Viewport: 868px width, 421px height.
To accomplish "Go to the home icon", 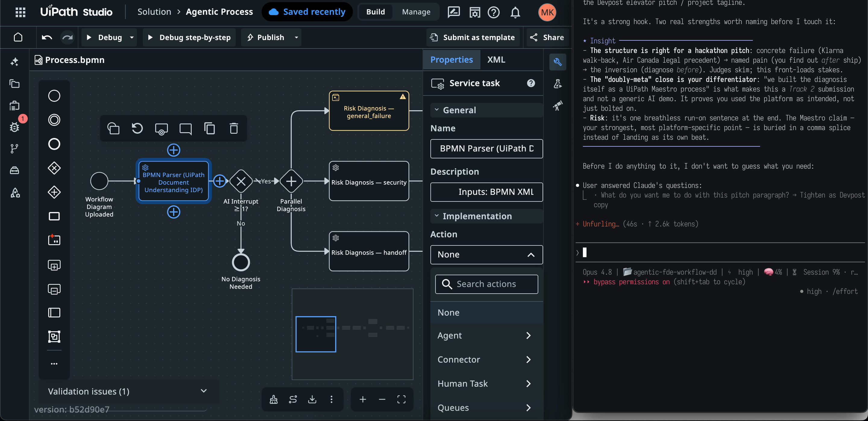I will (18, 37).
